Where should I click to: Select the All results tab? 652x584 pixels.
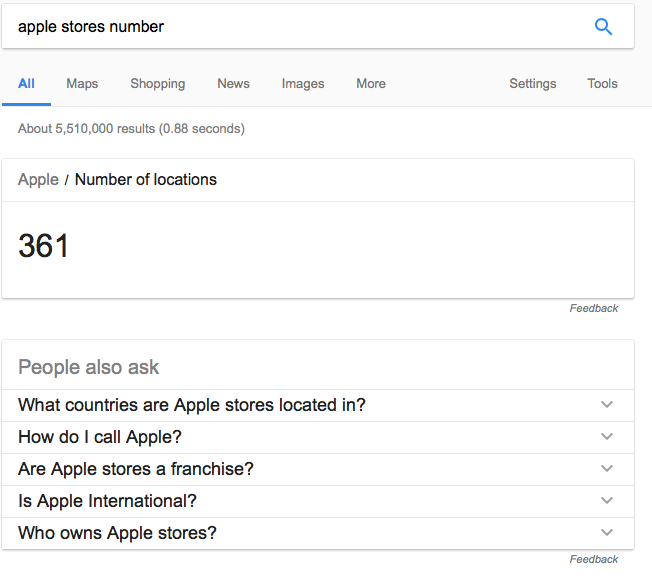tap(26, 84)
